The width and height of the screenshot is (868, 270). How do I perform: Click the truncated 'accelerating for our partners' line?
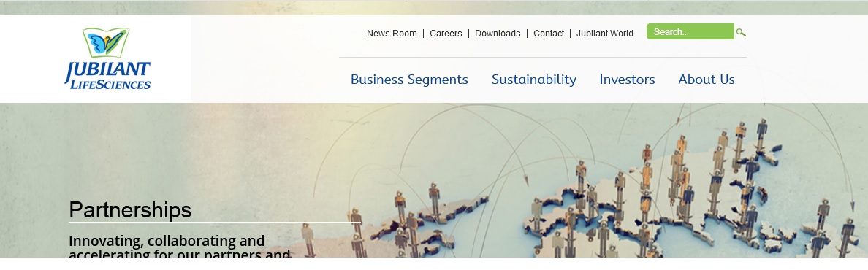coord(179,254)
